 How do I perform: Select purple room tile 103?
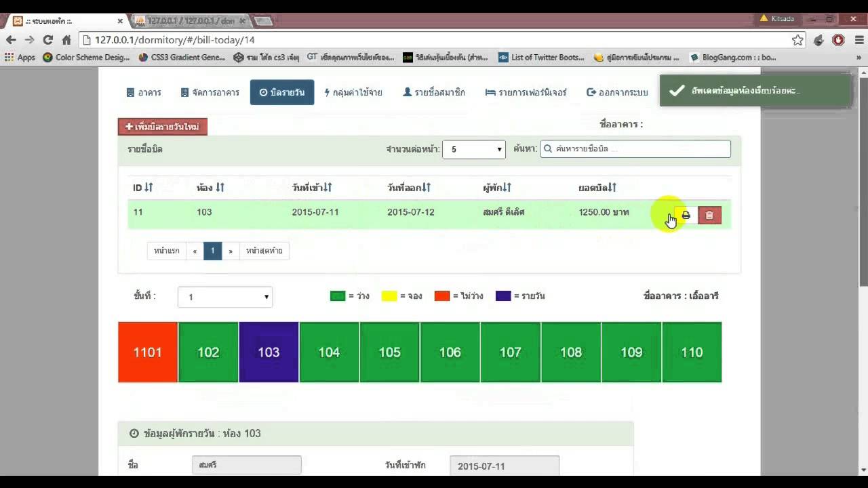(269, 352)
